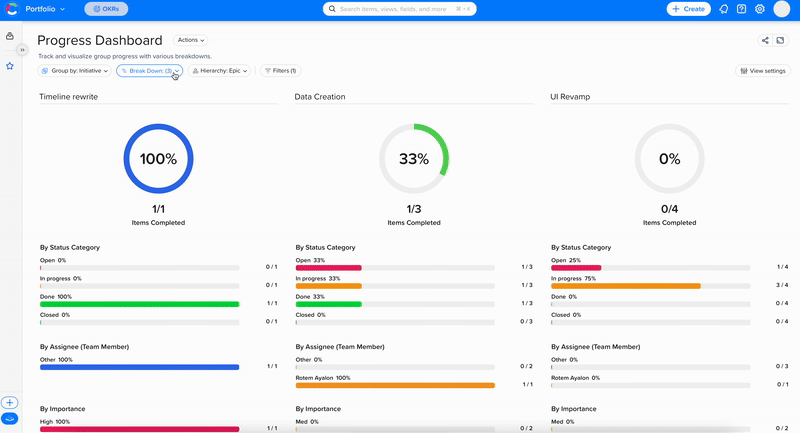Viewport: 800px width, 433px height.
Task: Click the Data Creation 33% progress ring
Action: [x=414, y=159]
